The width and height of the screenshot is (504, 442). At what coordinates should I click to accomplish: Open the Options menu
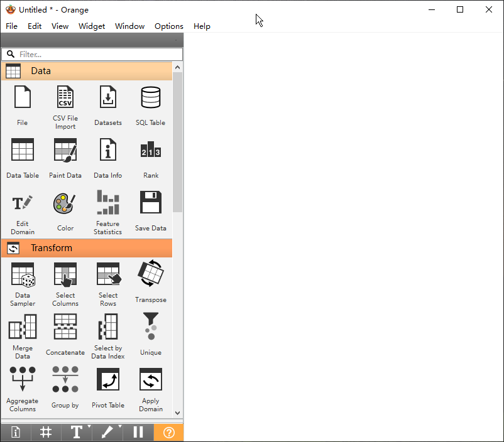tap(169, 26)
